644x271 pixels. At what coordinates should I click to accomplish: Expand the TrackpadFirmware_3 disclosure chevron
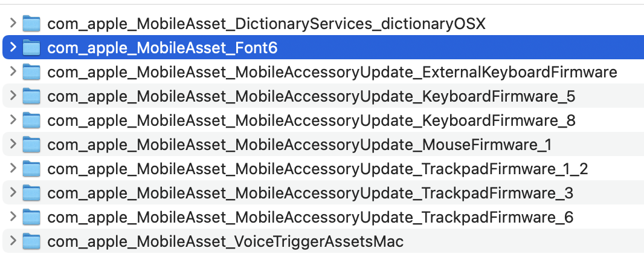(13, 192)
